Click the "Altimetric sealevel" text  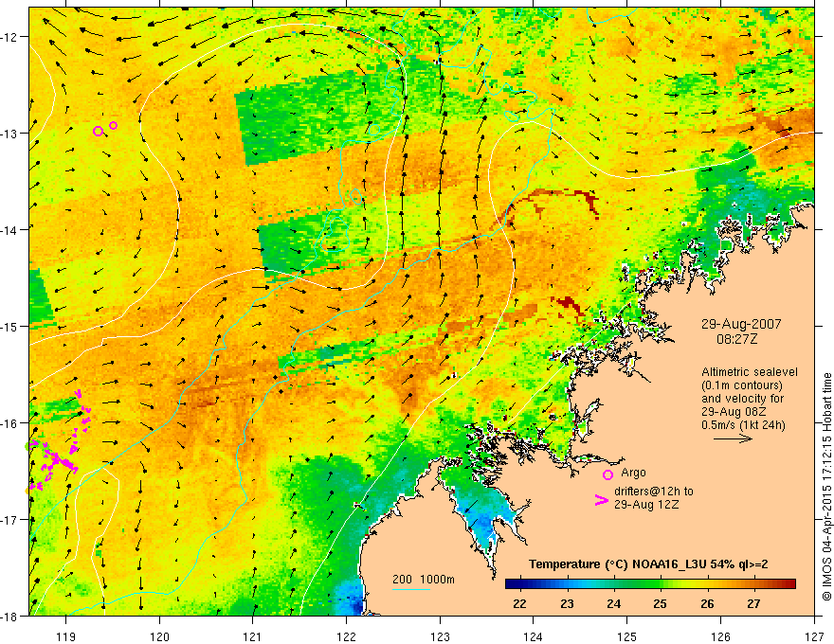[750, 372]
